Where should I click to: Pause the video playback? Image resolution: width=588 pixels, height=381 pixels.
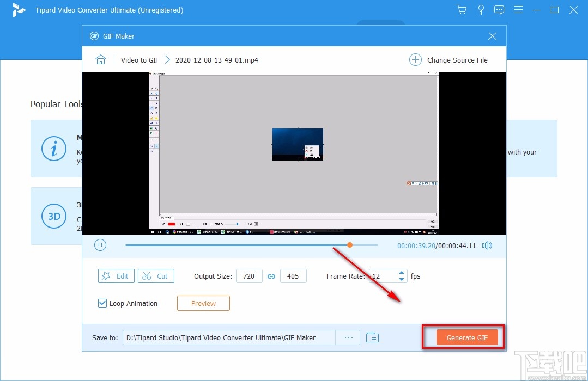(100, 245)
